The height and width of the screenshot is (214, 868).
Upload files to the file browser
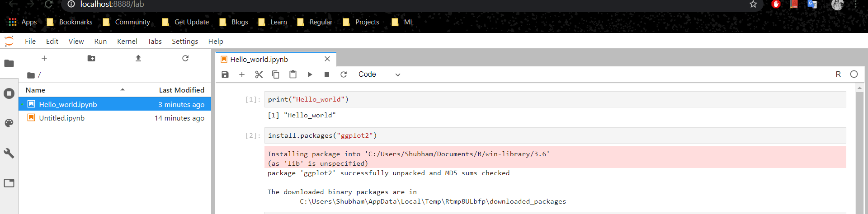(138, 58)
